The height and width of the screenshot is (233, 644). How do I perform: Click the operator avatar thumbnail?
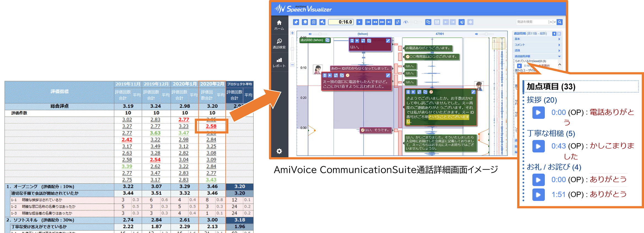click(x=479, y=86)
